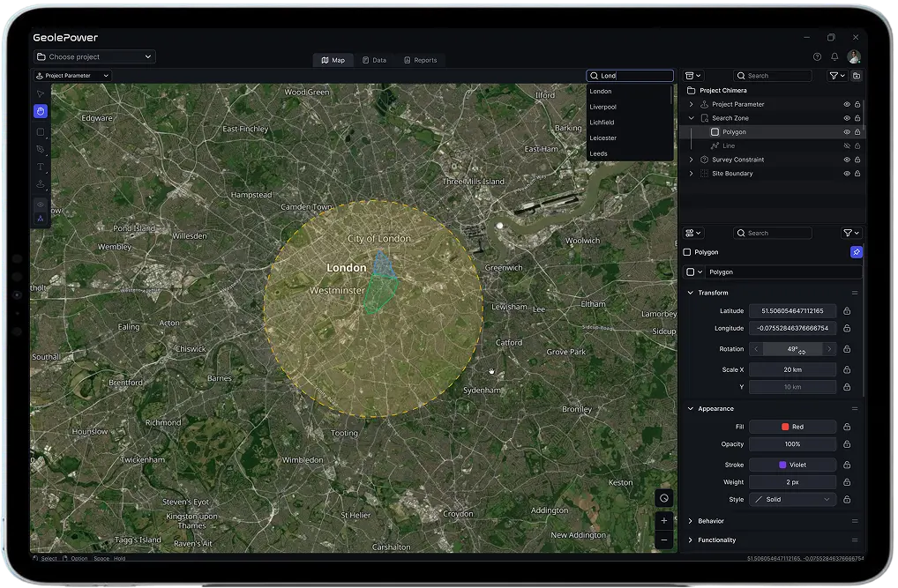This screenshot has width=898, height=588.
Task: Select the Text tool
Action: 40,167
